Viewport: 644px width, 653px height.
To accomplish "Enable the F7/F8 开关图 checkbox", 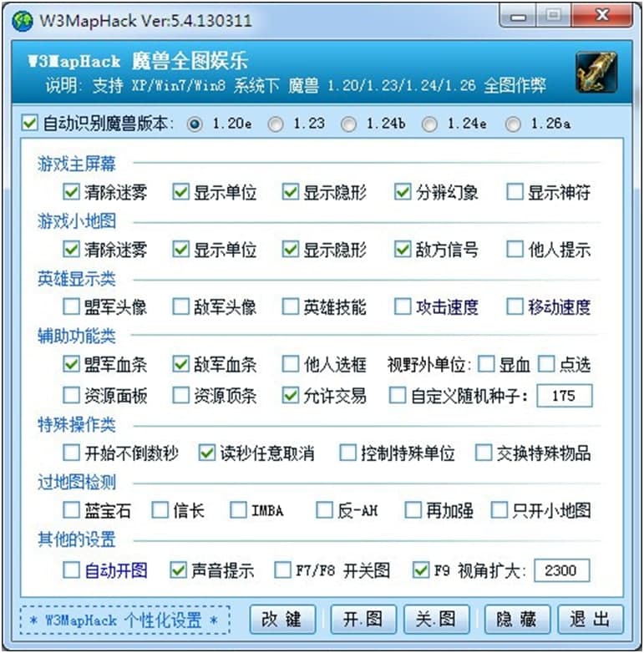I will pyautogui.click(x=282, y=570).
